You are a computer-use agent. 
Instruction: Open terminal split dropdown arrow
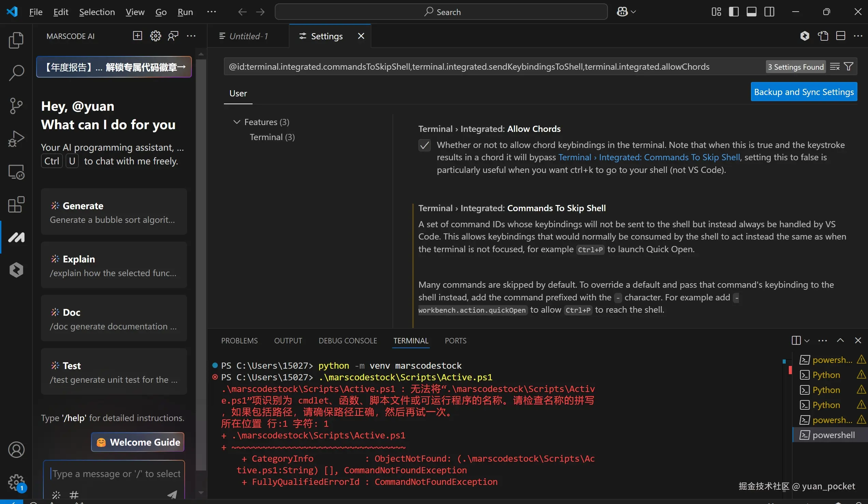(807, 341)
